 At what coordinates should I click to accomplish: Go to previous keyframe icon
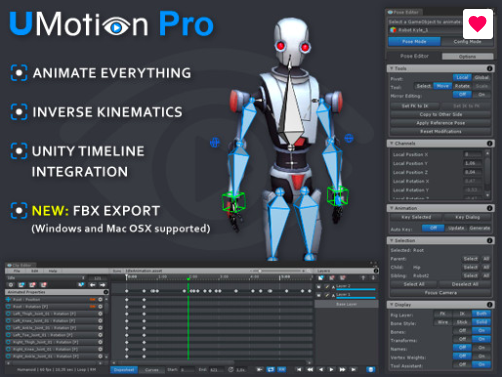click(310, 369)
